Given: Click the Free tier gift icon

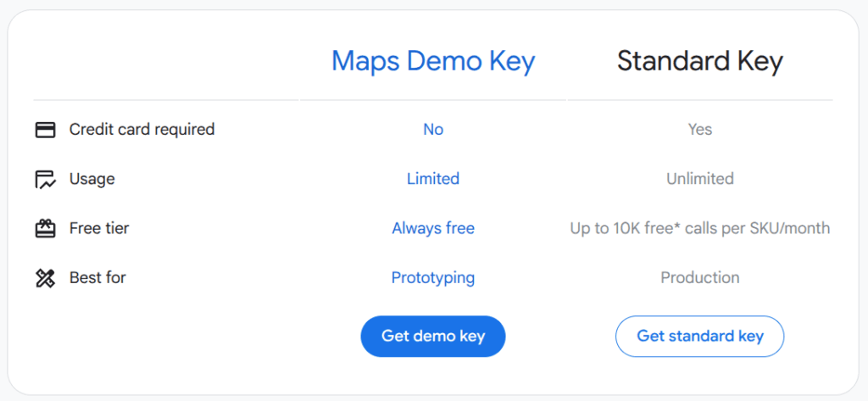Looking at the screenshot, I should pyautogui.click(x=45, y=228).
